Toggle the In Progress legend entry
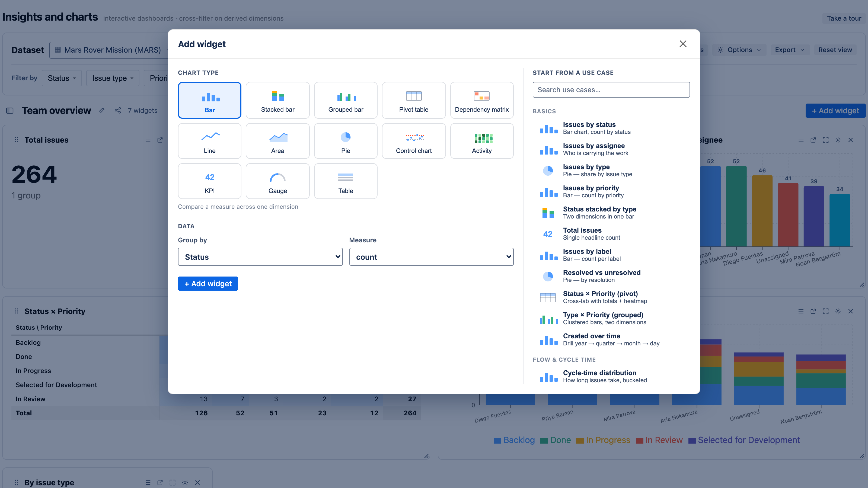The height and width of the screenshot is (488, 868). [603, 440]
